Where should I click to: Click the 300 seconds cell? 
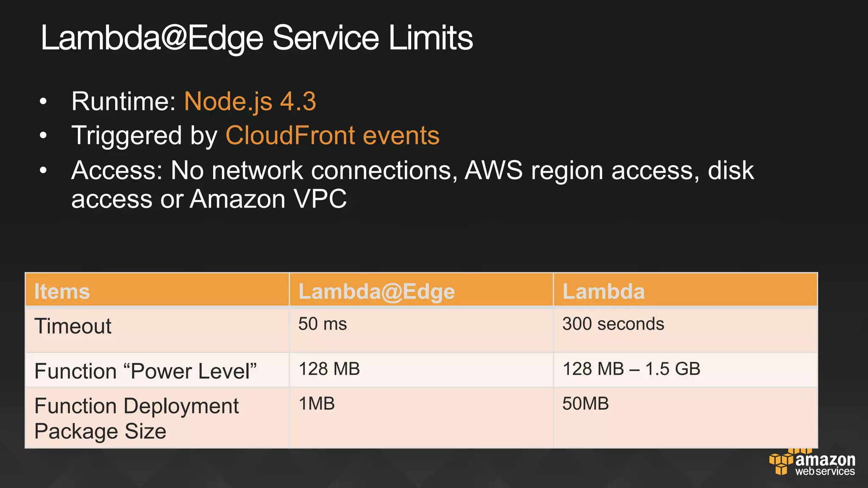pos(613,324)
